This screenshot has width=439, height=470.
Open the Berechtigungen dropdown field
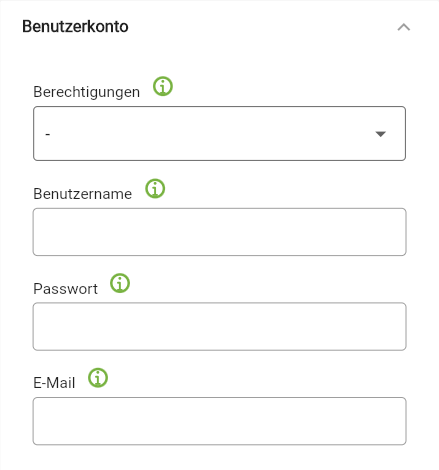tap(219, 133)
